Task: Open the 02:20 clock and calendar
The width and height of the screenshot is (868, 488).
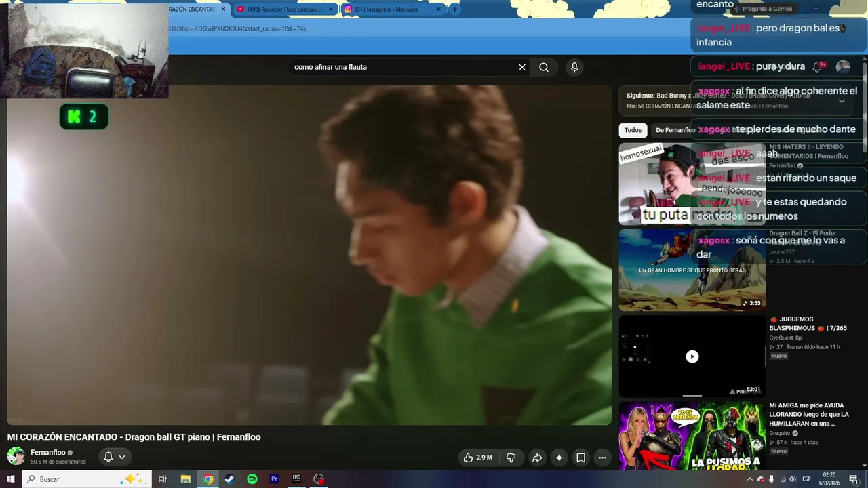Action: click(829, 479)
